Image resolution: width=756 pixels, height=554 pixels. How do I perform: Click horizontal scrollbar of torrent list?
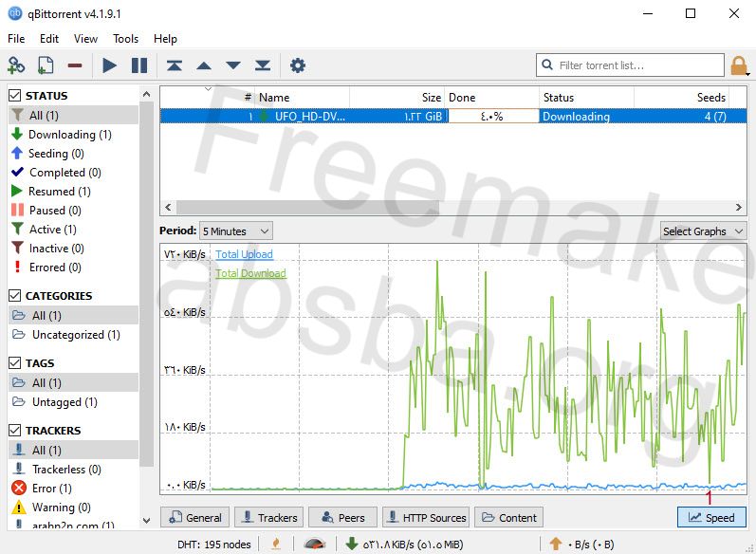tap(308, 208)
